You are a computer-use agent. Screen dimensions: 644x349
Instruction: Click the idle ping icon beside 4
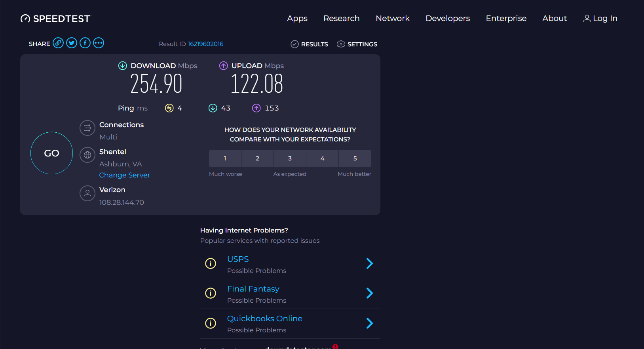tap(169, 108)
